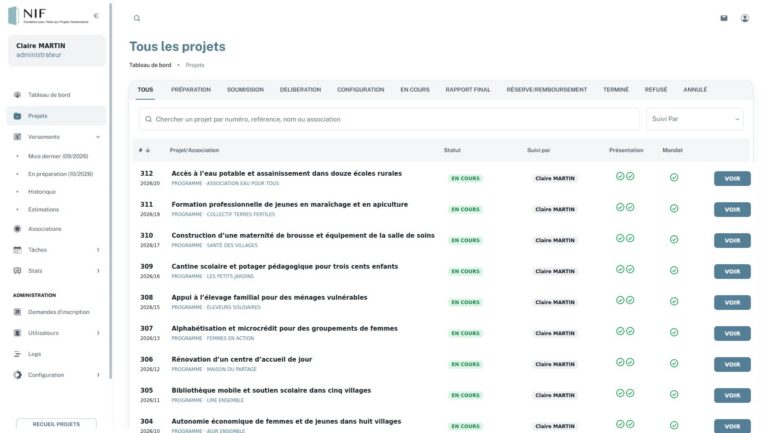This screenshot has width=768, height=433.
Task: Switch to the PRÉPARATION tab
Action: coord(191,90)
